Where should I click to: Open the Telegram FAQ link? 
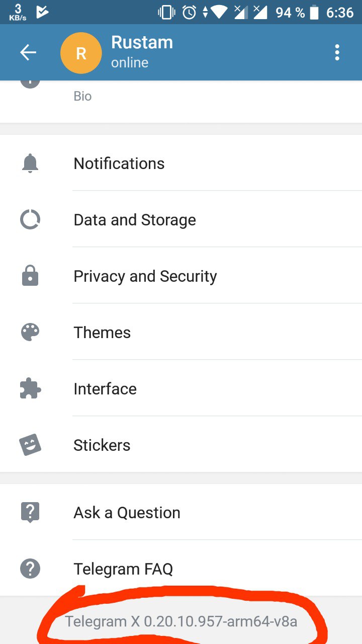coord(123,569)
